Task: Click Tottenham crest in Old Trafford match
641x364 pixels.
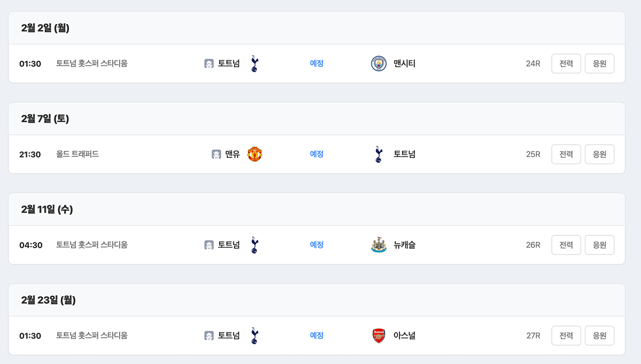Action: tap(379, 154)
